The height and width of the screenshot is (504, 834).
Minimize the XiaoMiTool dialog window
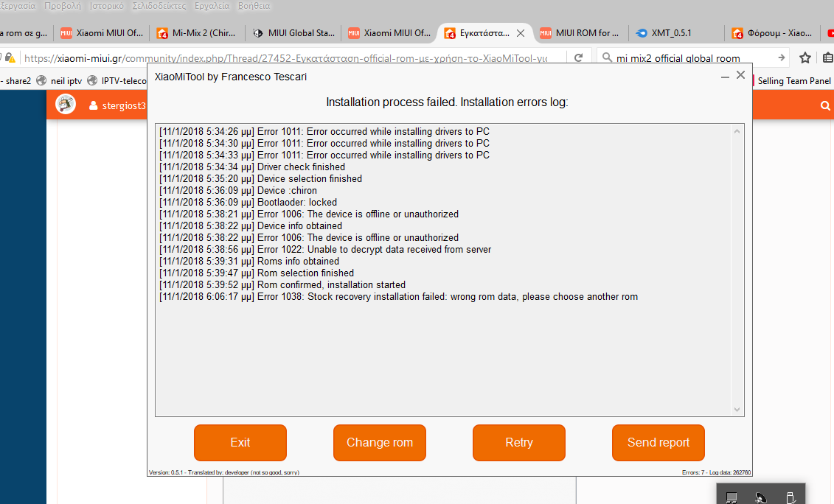point(724,76)
